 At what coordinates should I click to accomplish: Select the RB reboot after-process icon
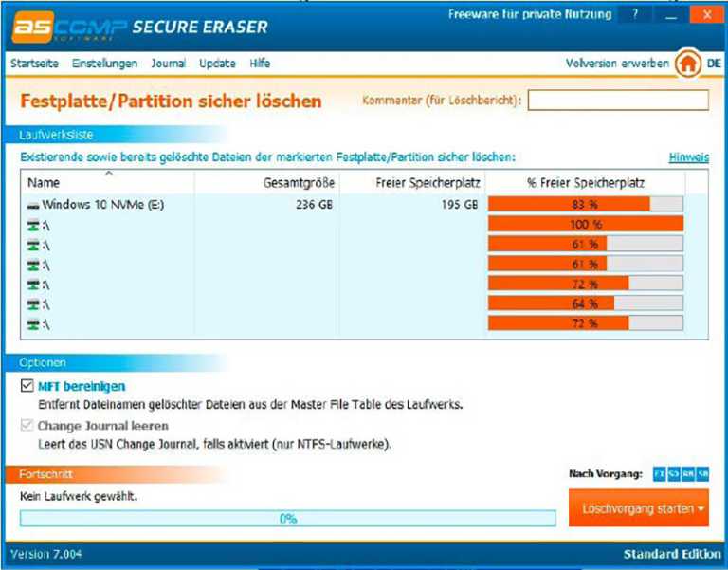(688, 474)
